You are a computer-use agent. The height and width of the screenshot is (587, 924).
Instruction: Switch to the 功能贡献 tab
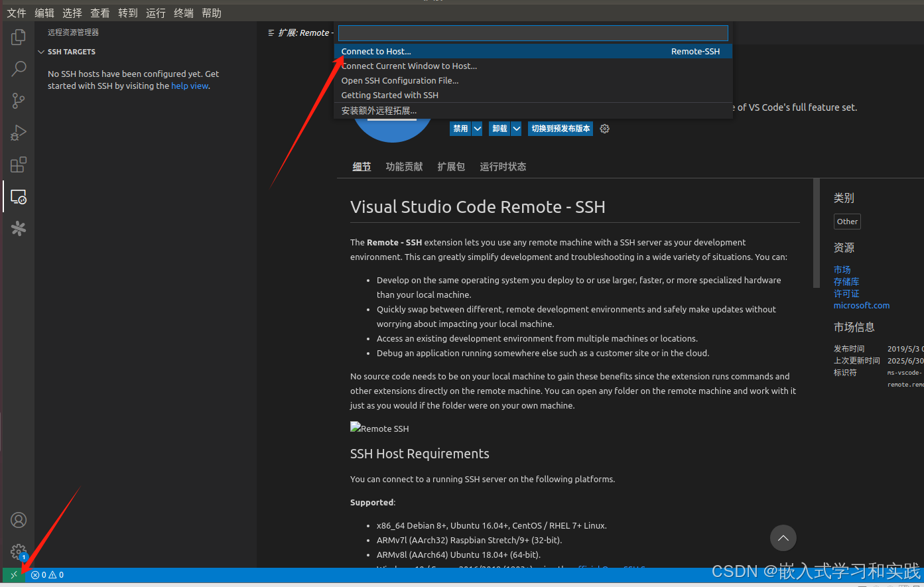pyautogui.click(x=404, y=166)
